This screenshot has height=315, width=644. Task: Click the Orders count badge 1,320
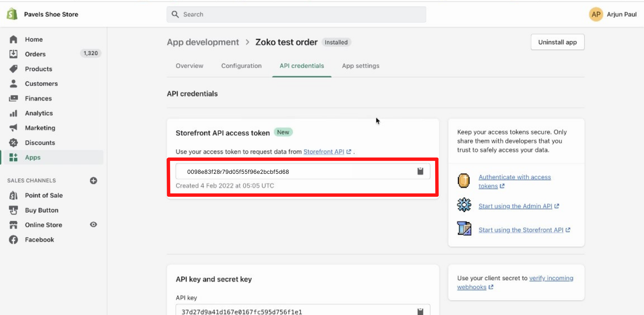(x=90, y=53)
